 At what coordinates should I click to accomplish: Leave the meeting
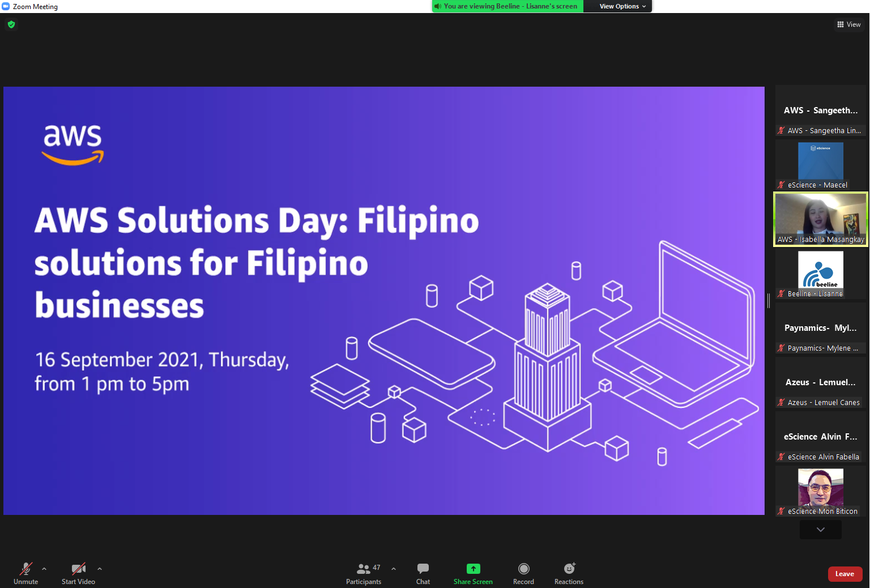[845, 574]
